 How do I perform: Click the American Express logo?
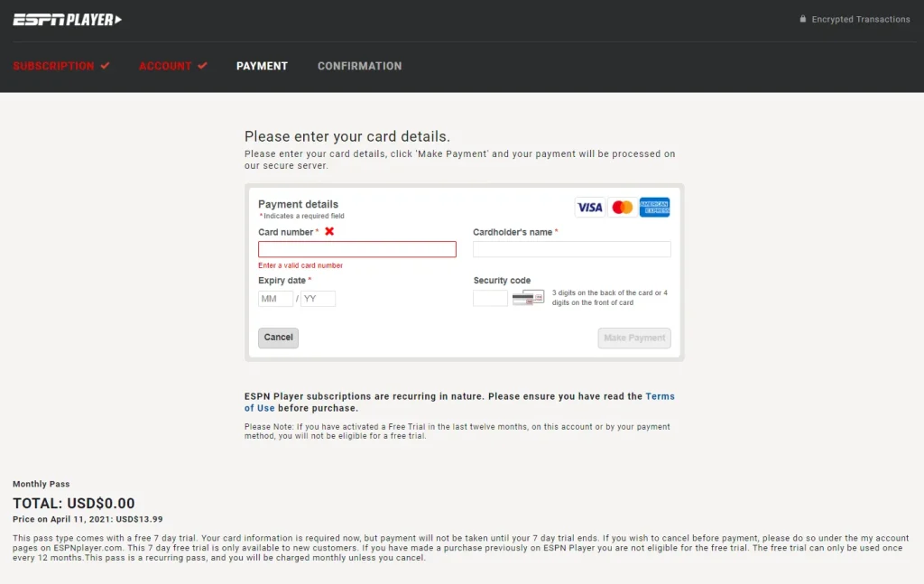(x=655, y=208)
